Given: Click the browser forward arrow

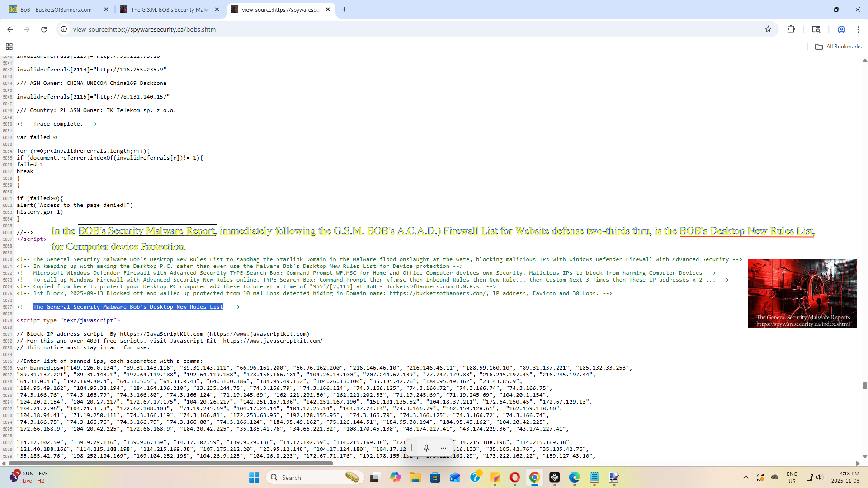Looking at the screenshot, I should [x=27, y=29].
